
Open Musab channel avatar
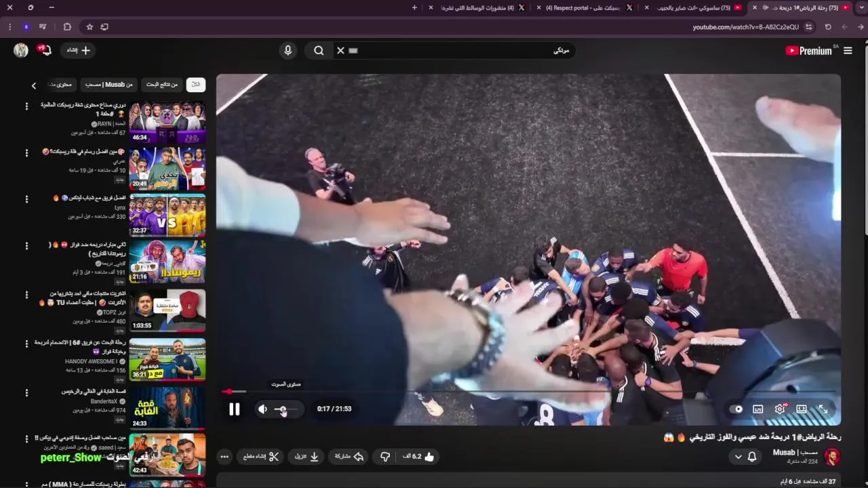coord(831,456)
